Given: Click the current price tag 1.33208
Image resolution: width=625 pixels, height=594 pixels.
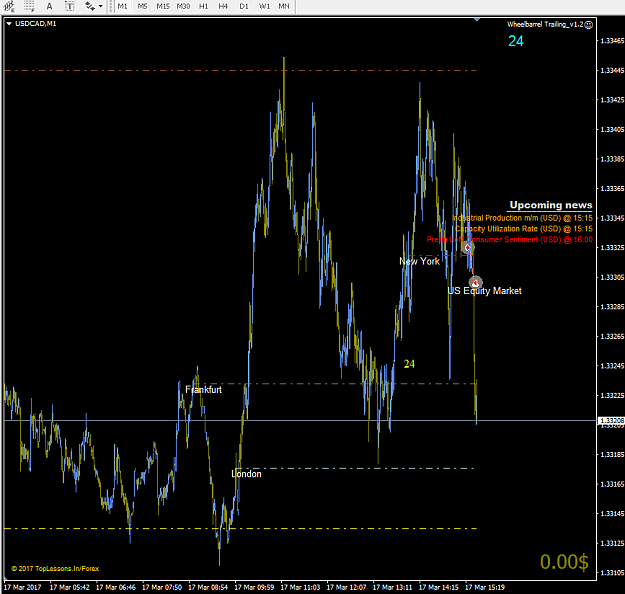Looking at the screenshot, I should coord(611,421).
